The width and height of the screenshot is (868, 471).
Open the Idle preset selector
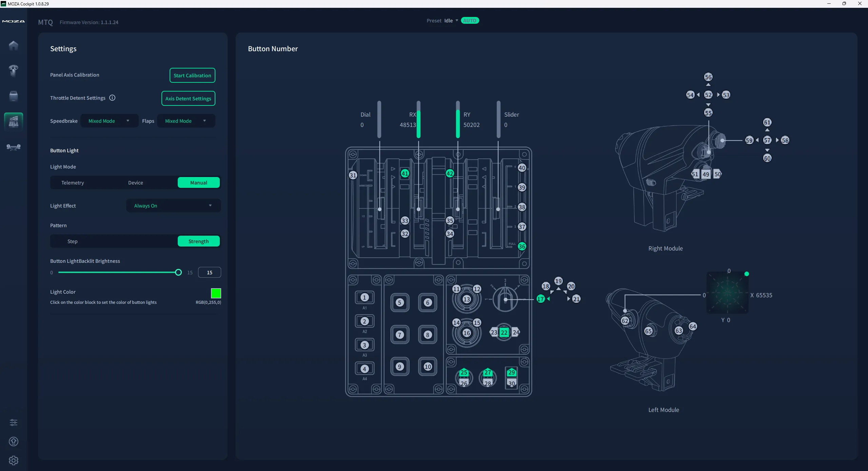(451, 21)
